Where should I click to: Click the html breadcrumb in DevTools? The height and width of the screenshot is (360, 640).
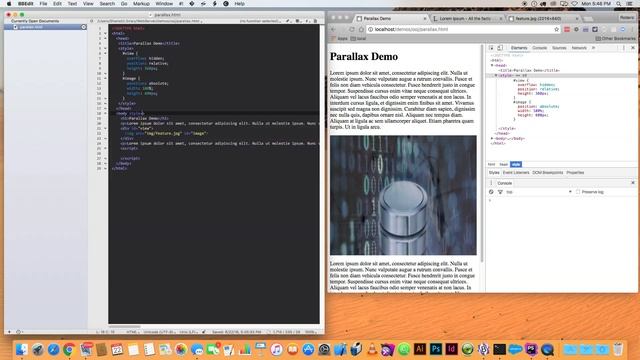click(x=491, y=164)
